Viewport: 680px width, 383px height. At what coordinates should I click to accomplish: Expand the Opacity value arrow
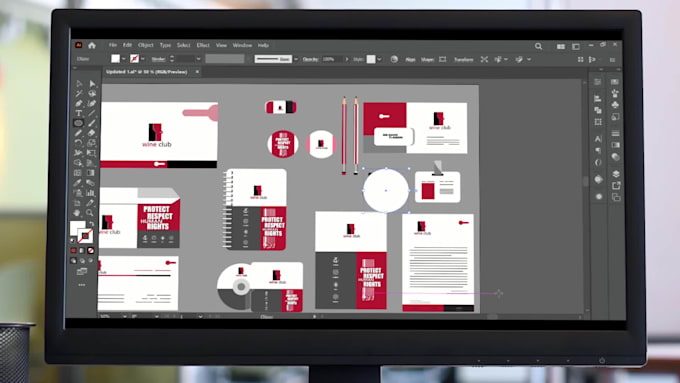click(347, 59)
